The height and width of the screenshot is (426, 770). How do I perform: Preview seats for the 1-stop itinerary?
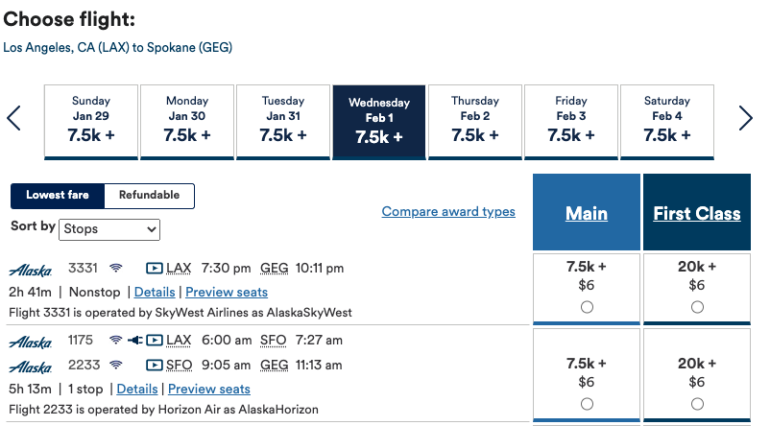click(209, 388)
